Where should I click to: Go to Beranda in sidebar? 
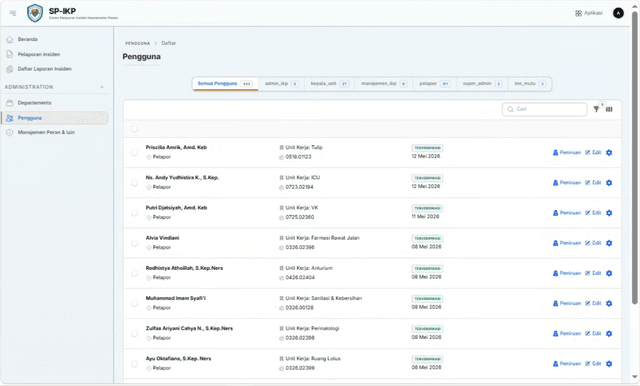tap(55, 39)
